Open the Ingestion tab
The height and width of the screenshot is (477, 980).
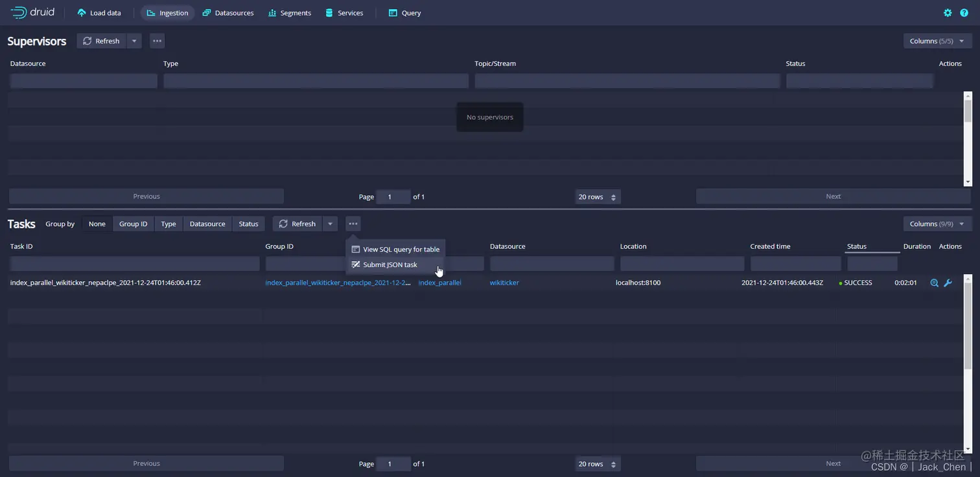168,13
